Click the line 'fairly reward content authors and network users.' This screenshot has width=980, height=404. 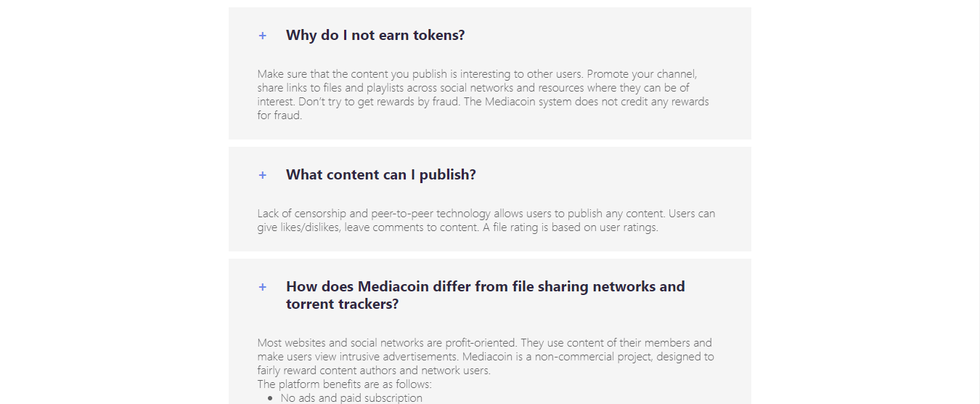pos(374,371)
